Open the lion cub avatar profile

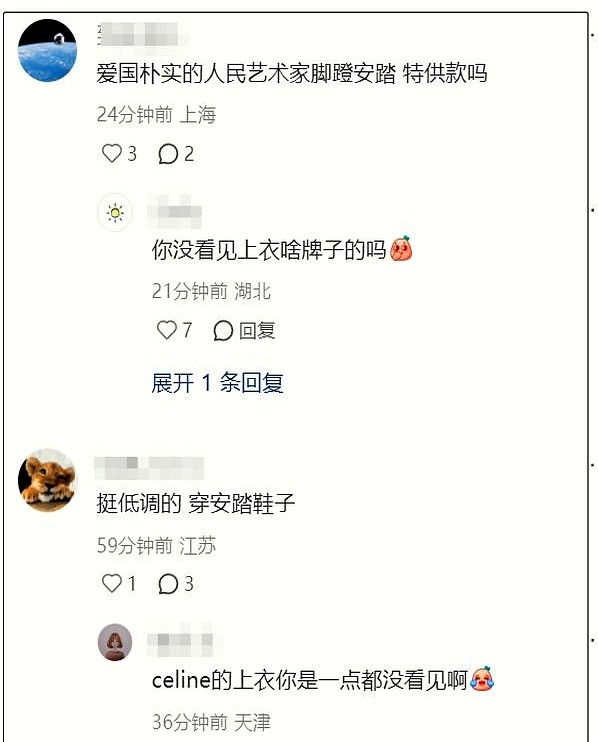(x=47, y=480)
